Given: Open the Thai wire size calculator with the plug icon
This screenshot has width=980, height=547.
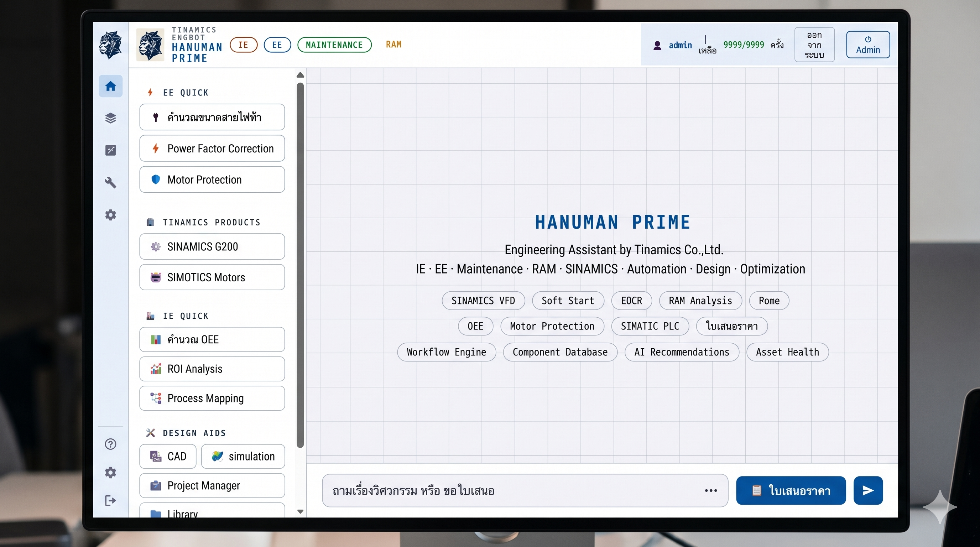Looking at the screenshot, I should (x=212, y=117).
